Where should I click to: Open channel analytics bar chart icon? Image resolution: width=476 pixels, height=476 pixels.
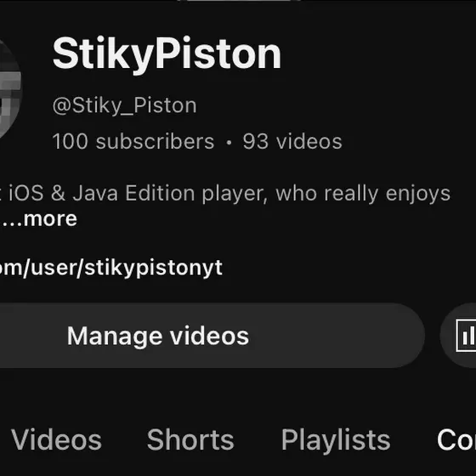click(467, 336)
